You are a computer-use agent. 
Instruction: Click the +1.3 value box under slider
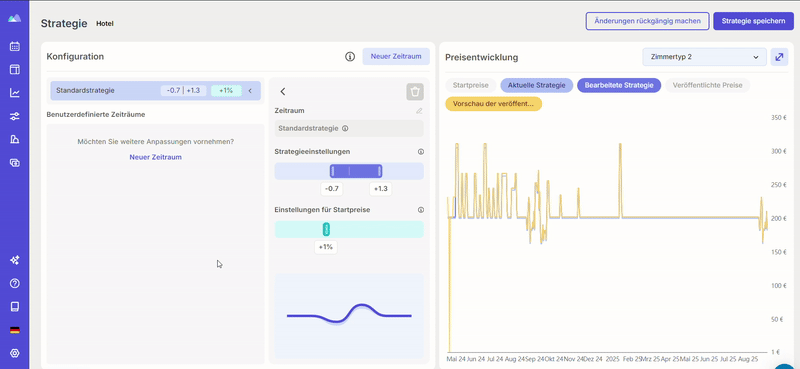pyautogui.click(x=381, y=189)
